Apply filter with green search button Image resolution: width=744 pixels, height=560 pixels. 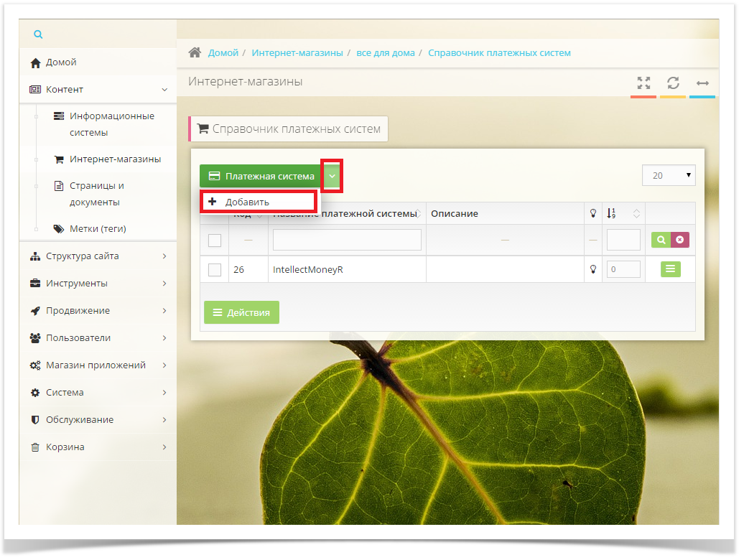(661, 240)
